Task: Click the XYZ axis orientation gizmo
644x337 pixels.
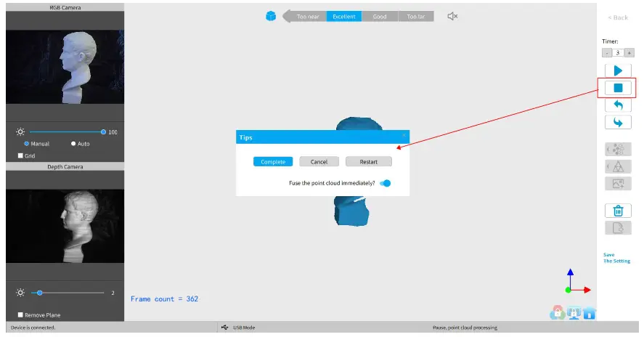Action: 577,282
